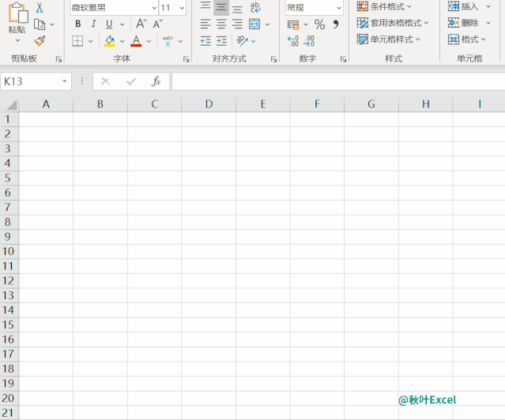The width and height of the screenshot is (505, 420).
Task: Apply comma thousands separator style
Action: pos(336,24)
